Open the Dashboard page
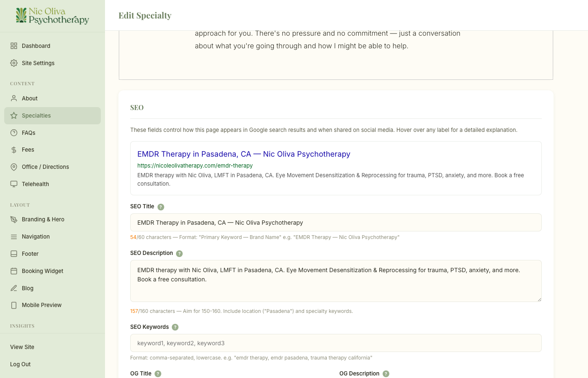 pyautogui.click(x=52, y=46)
